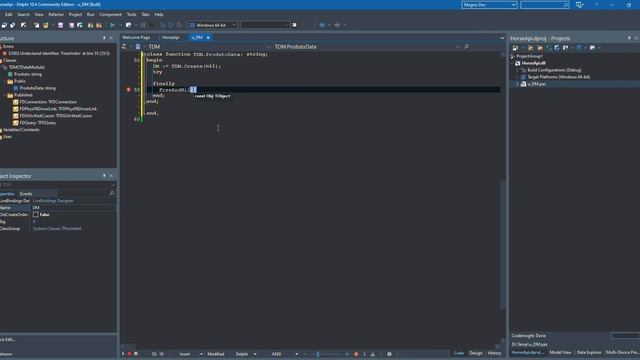Switch to the Code view tab
Screen dimensions: 640x360
[459, 353]
